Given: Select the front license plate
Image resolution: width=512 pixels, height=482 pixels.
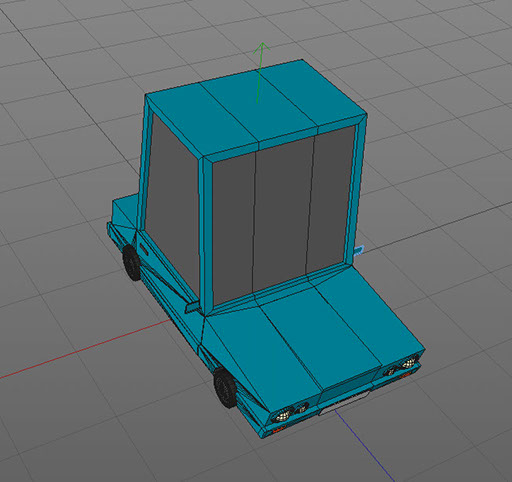Looking at the screenshot, I should coord(344,403).
